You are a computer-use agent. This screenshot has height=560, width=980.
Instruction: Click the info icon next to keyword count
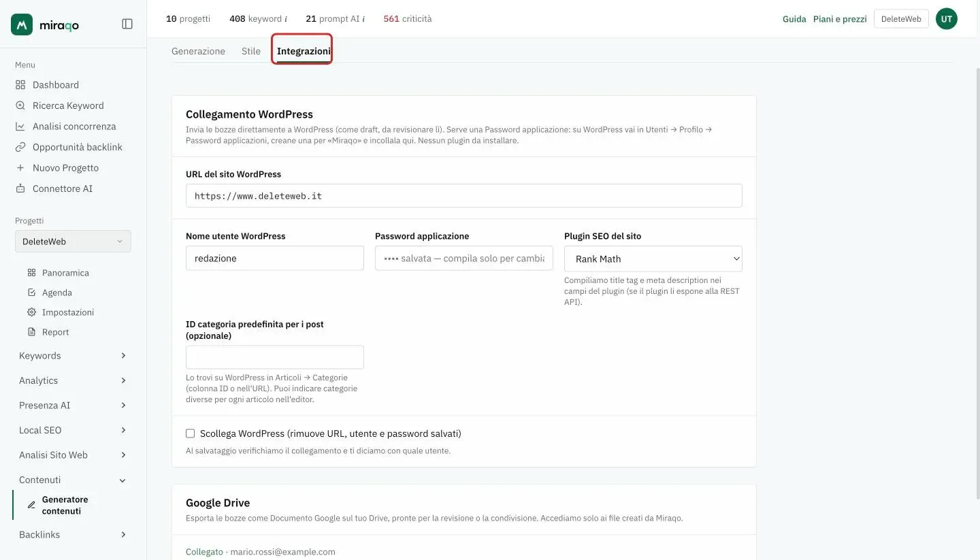285,19
